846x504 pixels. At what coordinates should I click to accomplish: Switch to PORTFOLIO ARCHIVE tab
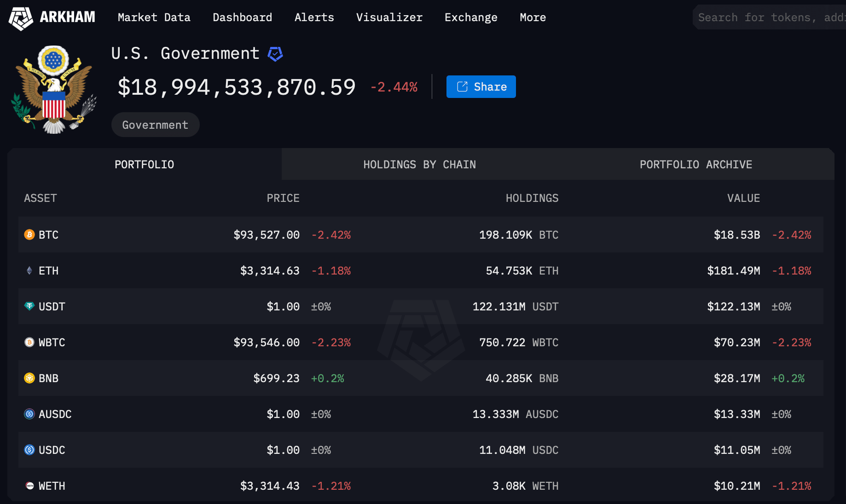[695, 164]
